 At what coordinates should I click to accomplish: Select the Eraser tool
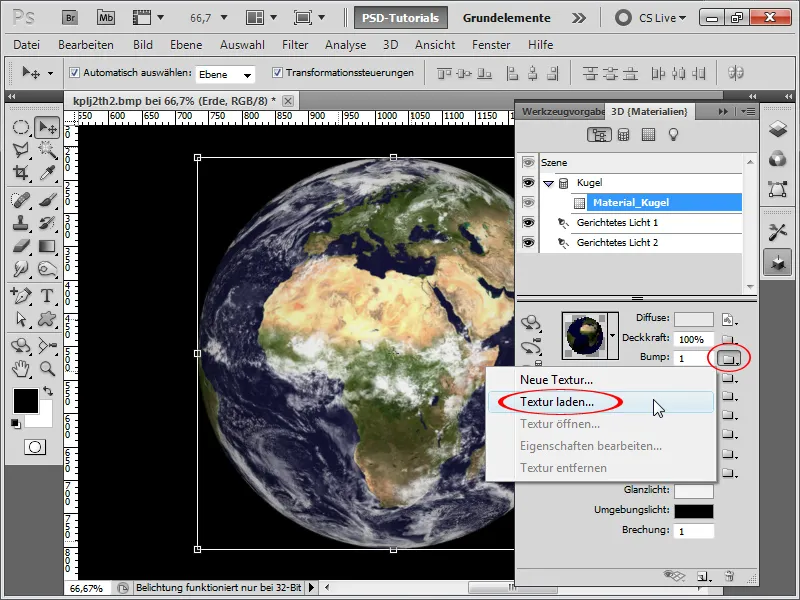[20, 246]
